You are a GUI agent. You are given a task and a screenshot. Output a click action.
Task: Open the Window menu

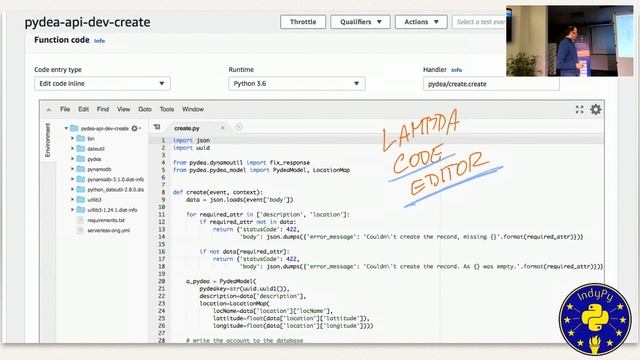tap(193, 109)
